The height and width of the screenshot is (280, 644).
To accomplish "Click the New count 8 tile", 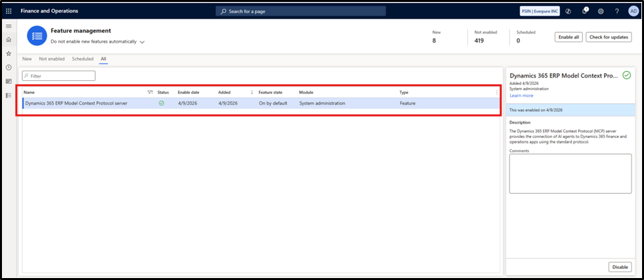I will coord(436,37).
